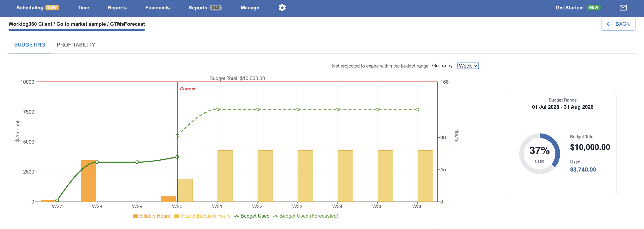Screen dimensions: 644x229
Task: Open the Financials menu
Action: point(157,8)
